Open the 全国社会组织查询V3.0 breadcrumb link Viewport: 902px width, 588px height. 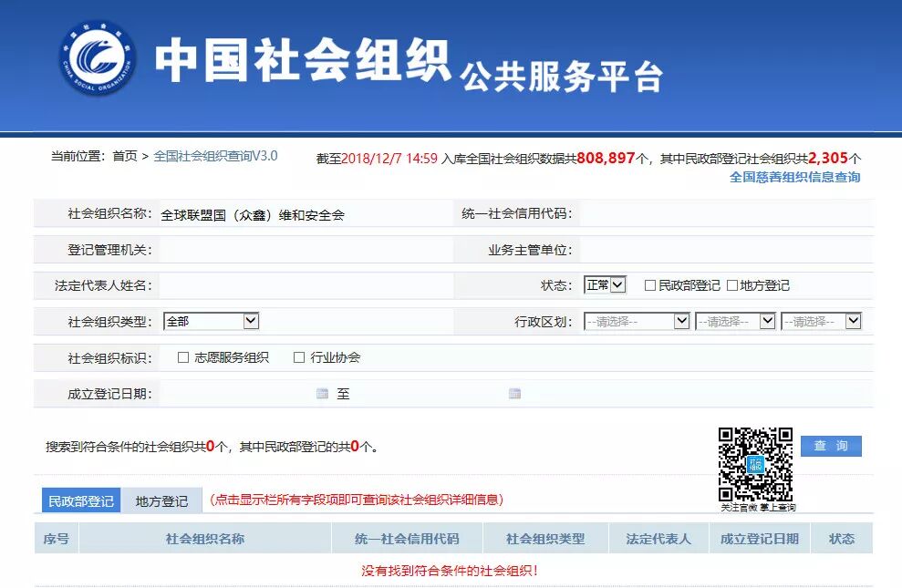216,156
